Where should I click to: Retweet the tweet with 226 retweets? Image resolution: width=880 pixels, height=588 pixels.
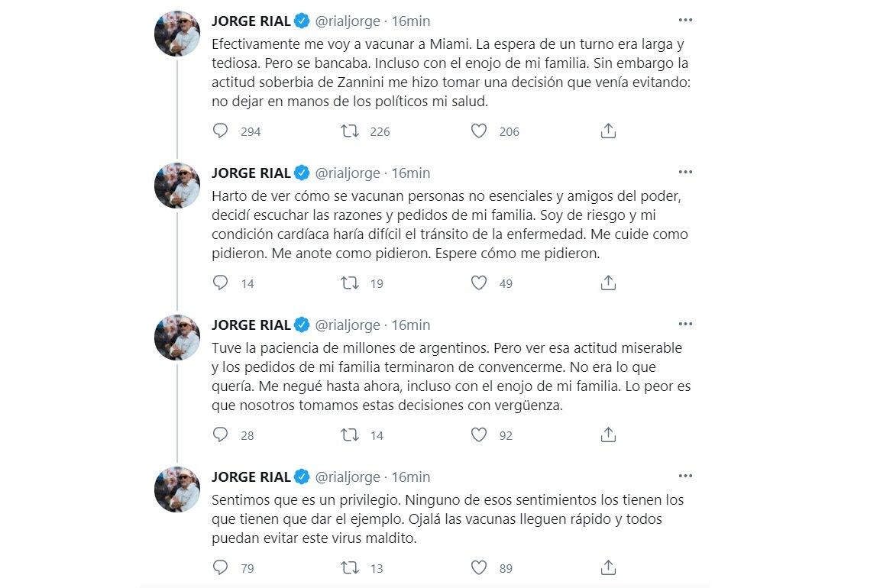coord(350,131)
